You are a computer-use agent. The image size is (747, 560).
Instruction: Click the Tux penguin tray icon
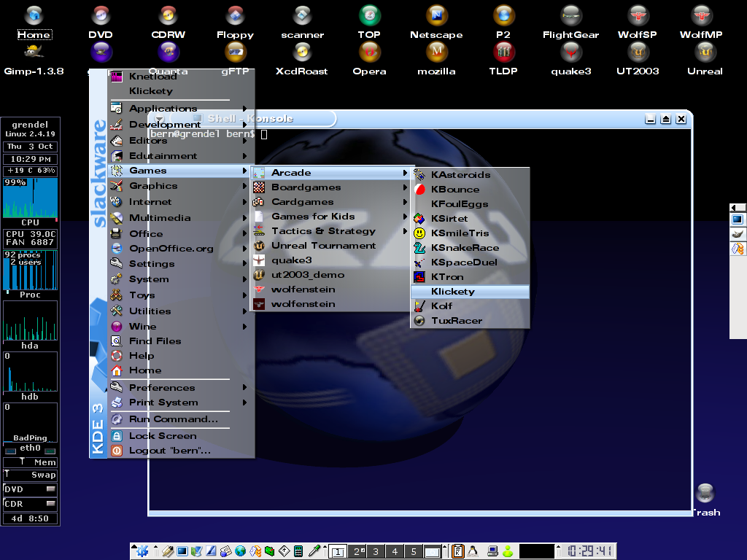pyautogui.click(x=473, y=551)
